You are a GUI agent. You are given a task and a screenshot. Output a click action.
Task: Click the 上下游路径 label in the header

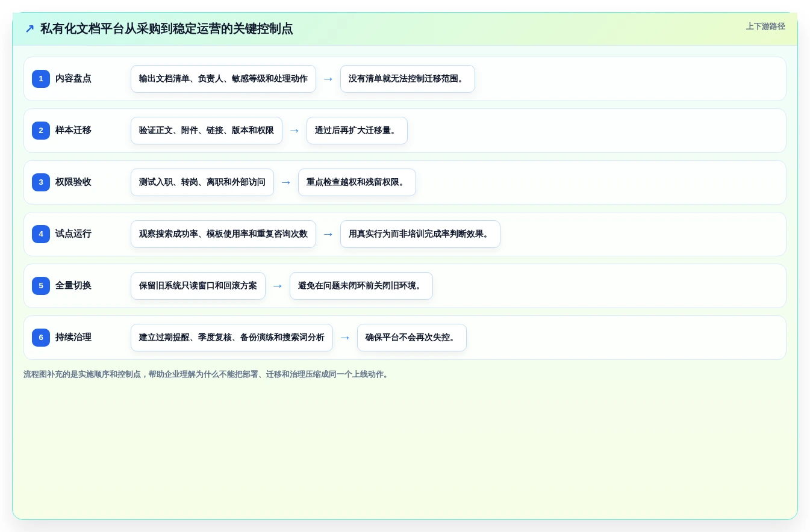point(765,26)
